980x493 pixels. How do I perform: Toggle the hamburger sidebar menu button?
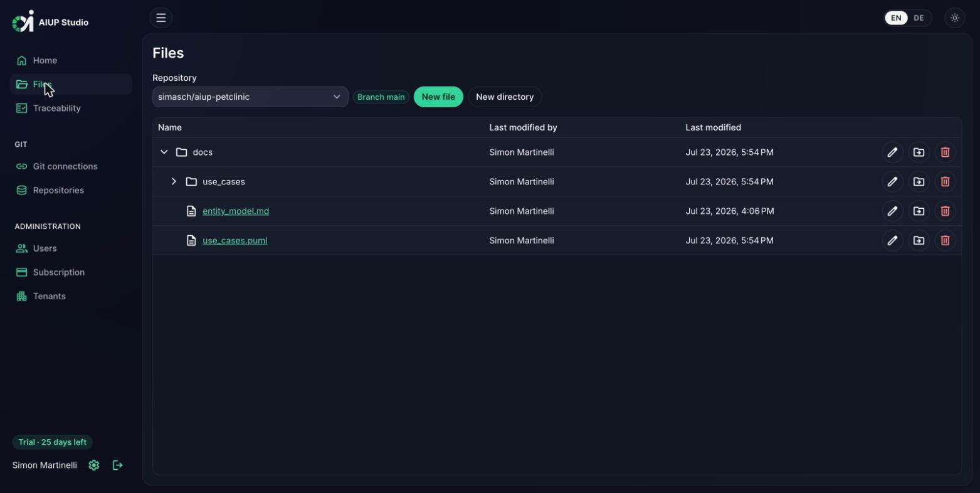(x=161, y=18)
